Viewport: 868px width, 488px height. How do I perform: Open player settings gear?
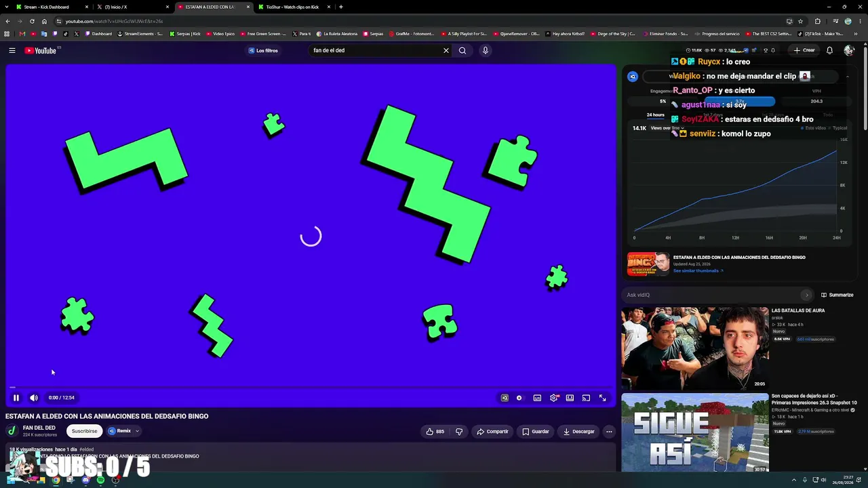[554, 398]
